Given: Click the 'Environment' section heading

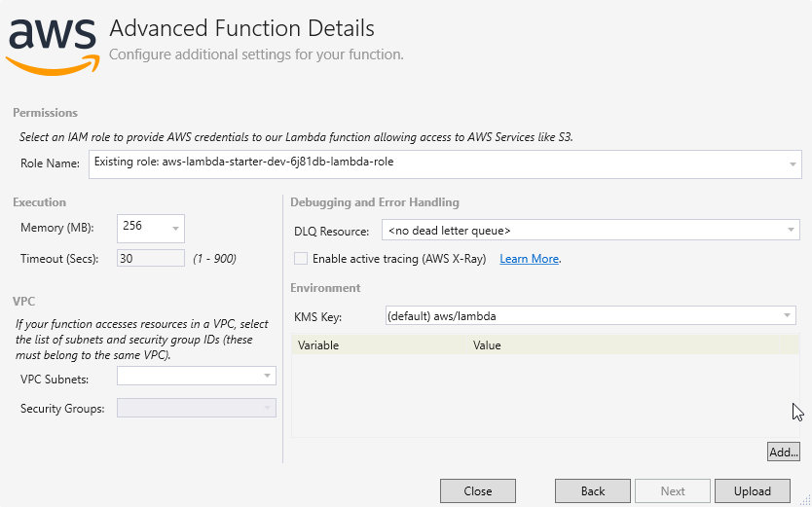Looking at the screenshot, I should click(325, 288).
